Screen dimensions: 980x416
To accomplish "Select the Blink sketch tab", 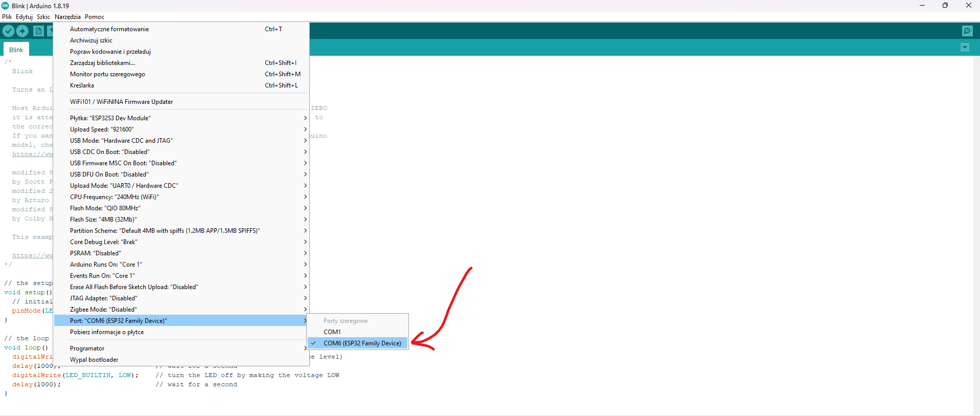I will pos(16,50).
